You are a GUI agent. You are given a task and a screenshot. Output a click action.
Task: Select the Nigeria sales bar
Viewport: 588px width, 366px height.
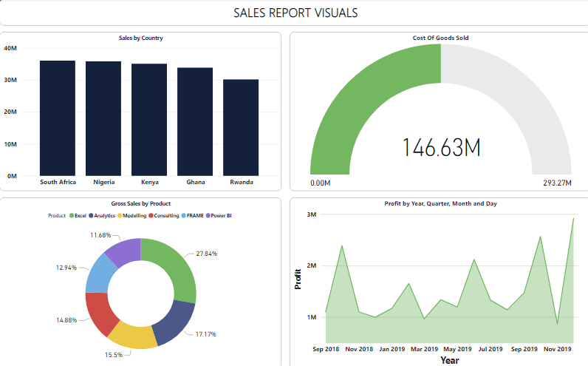(x=103, y=118)
